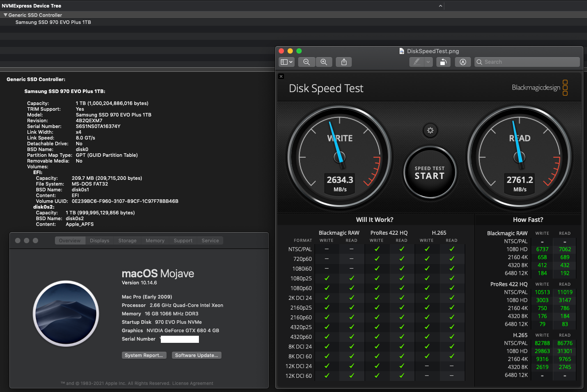
Task: Click the Volume UUID value
Action: [x=125, y=201]
